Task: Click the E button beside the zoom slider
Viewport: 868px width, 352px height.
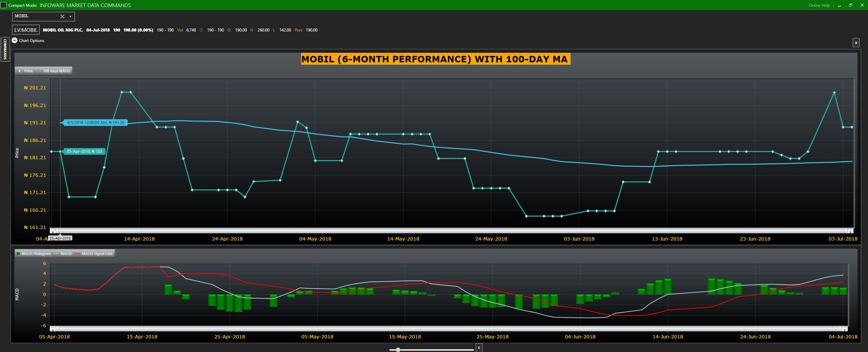Action: pyautogui.click(x=479, y=348)
